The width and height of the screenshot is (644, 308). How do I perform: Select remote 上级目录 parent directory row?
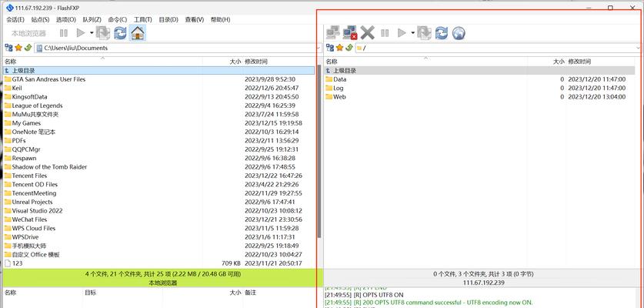coord(479,70)
